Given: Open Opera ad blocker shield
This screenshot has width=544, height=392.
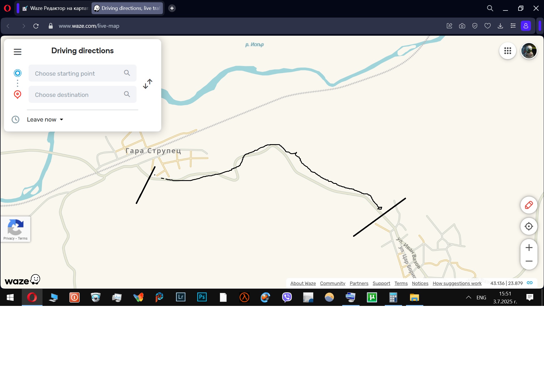Looking at the screenshot, I should (475, 26).
